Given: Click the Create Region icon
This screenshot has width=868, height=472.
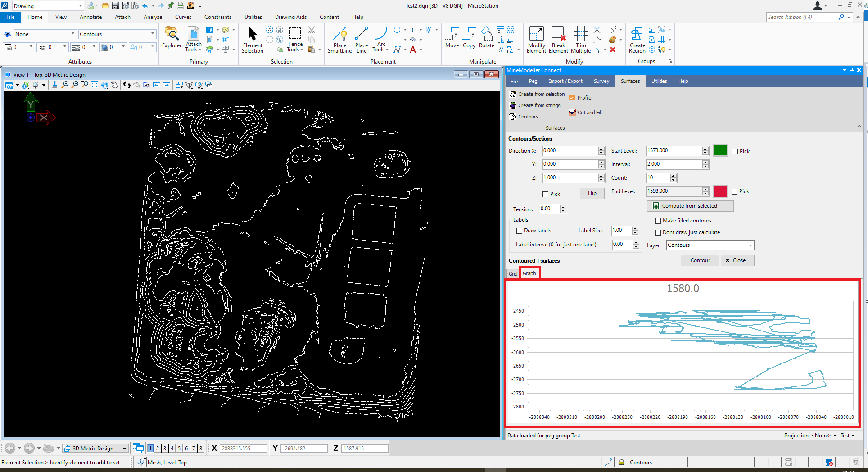Looking at the screenshot, I should (637, 40).
